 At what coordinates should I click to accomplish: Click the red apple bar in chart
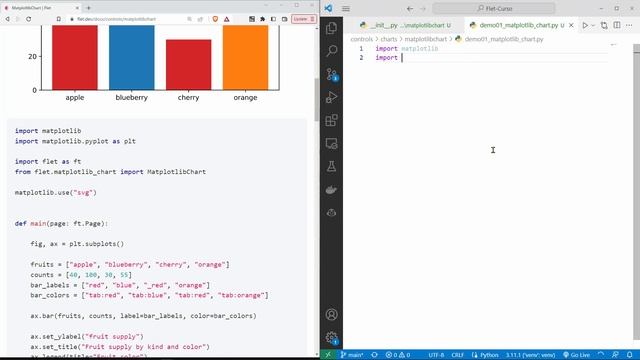[75, 57]
